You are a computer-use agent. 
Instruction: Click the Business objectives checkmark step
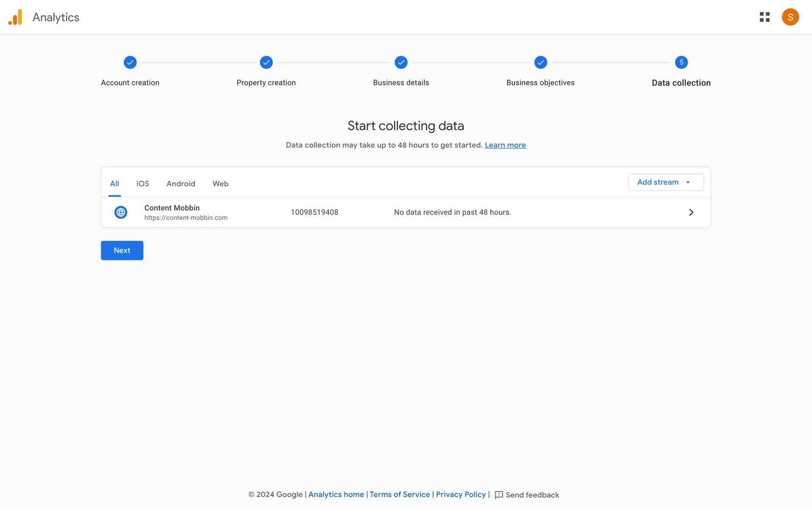point(540,62)
